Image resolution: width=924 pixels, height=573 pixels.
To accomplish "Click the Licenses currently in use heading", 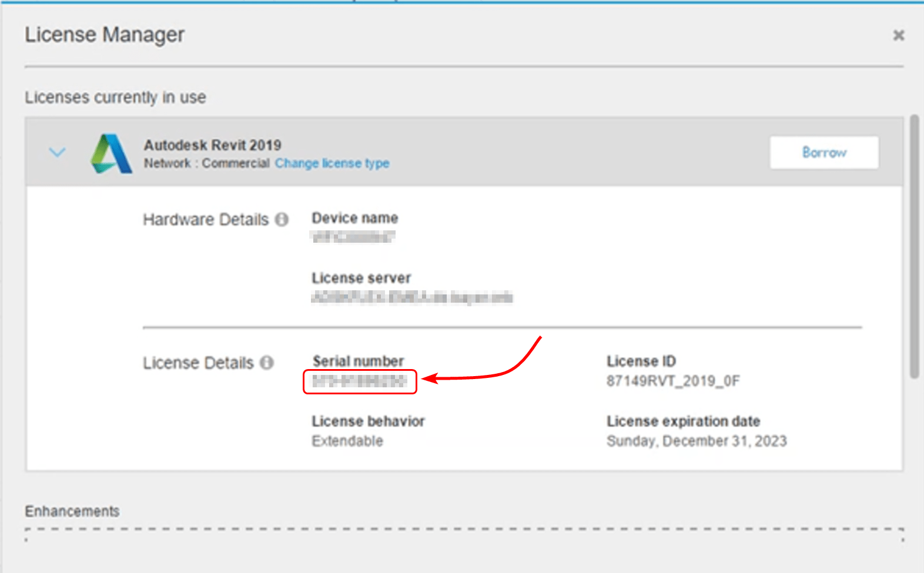I will pos(115,97).
